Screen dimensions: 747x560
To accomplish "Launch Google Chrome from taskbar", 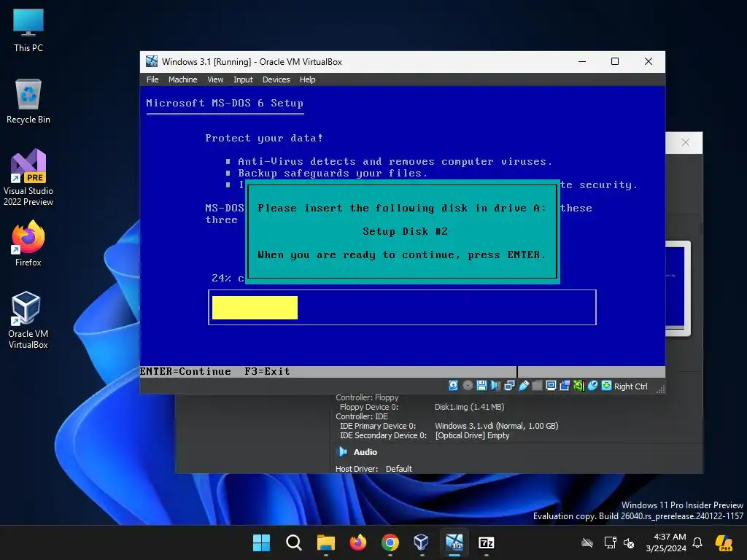I will (390, 542).
